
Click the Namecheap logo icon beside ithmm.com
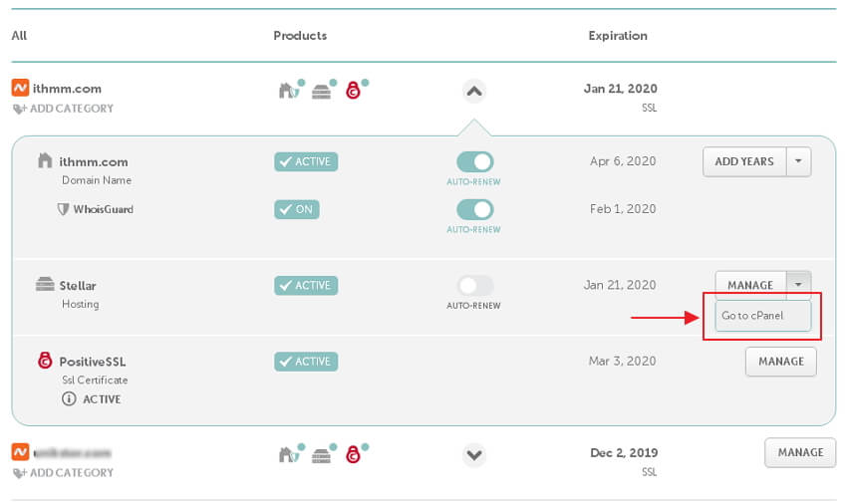pos(20,88)
